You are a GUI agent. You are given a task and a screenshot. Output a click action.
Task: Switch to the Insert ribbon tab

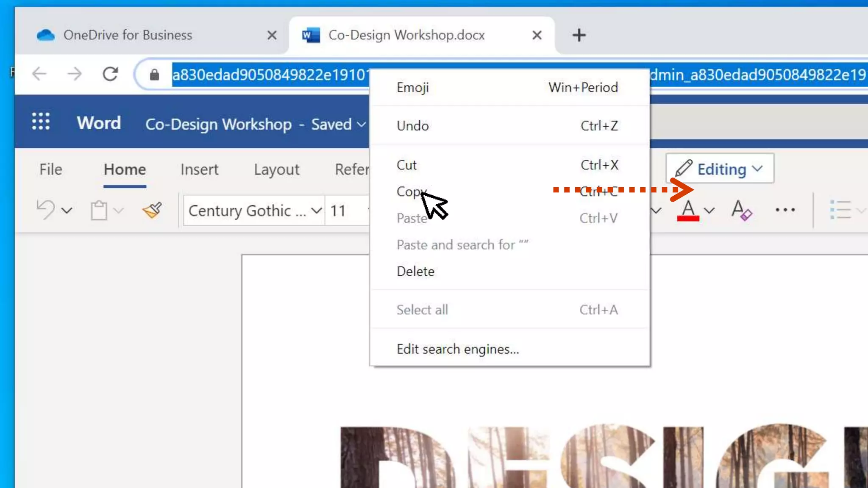click(x=199, y=169)
